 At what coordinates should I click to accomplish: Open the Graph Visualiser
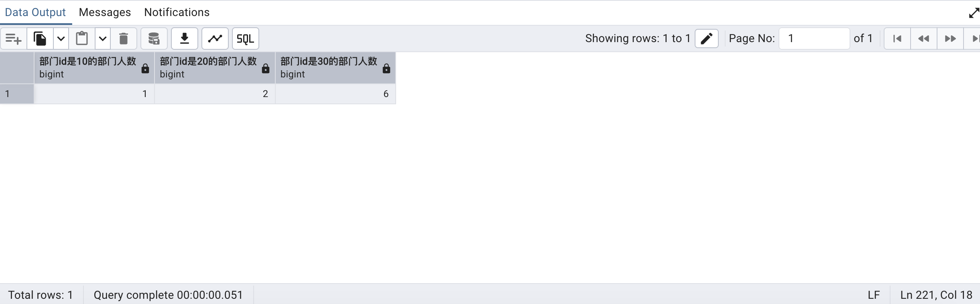(215, 39)
